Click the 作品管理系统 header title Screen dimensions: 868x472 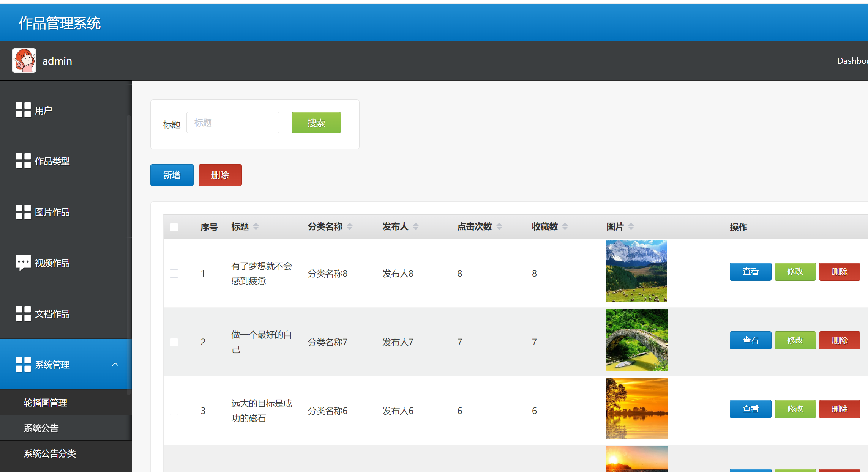tap(60, 23)
